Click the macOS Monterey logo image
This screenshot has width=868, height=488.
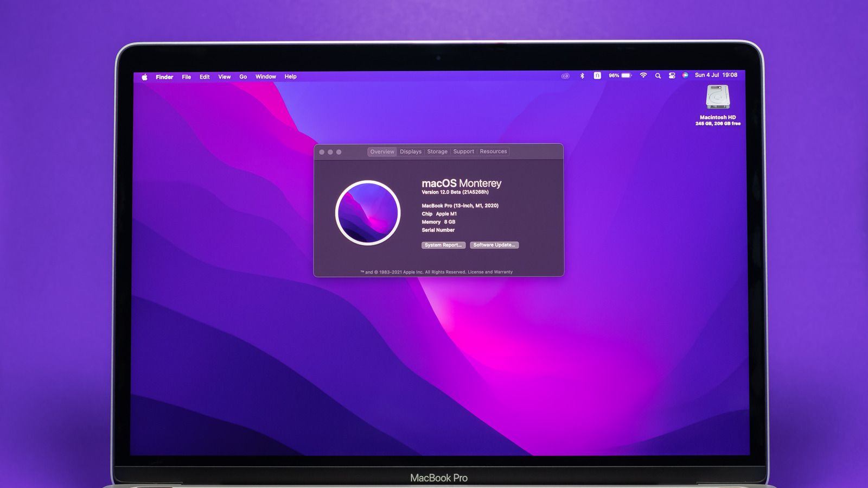368,213
